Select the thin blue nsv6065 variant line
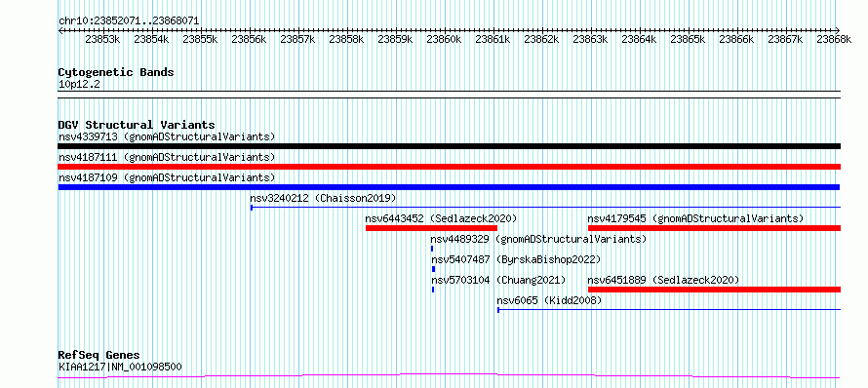 pos(669,310)
